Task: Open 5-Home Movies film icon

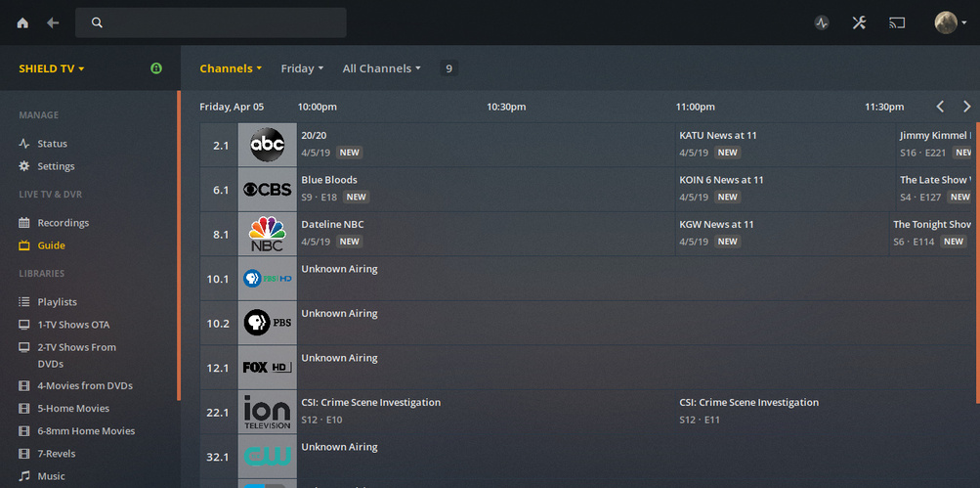Action: click(x=24, y=409)
